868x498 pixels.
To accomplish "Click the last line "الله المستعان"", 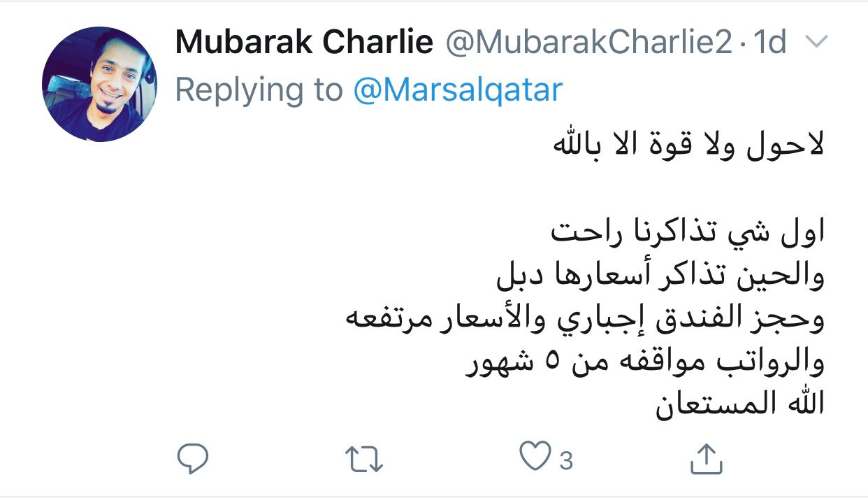I will [740, 404].
